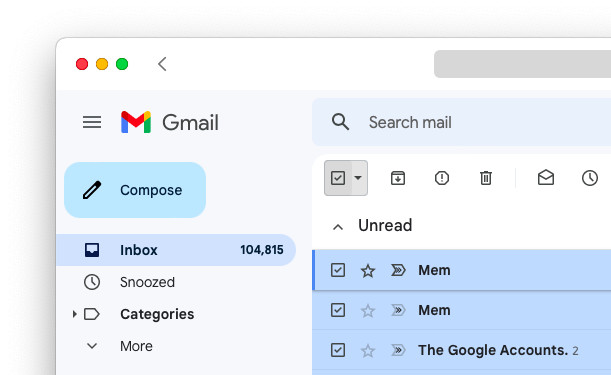Go back with the browser arrow
The image size is (611, 375).
point(162,64)
